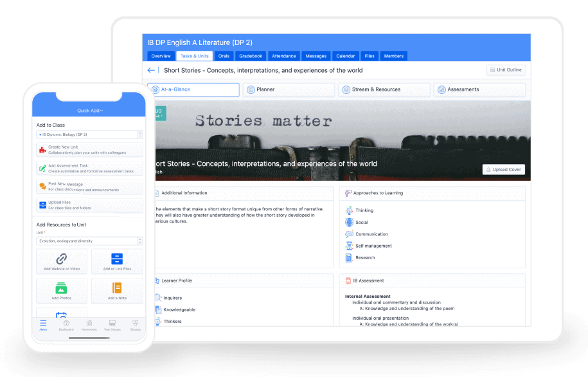The width and height of the screenshot is (588, 377).
Task: Click the Knowledgeable book icon
Action: (158, 310)
